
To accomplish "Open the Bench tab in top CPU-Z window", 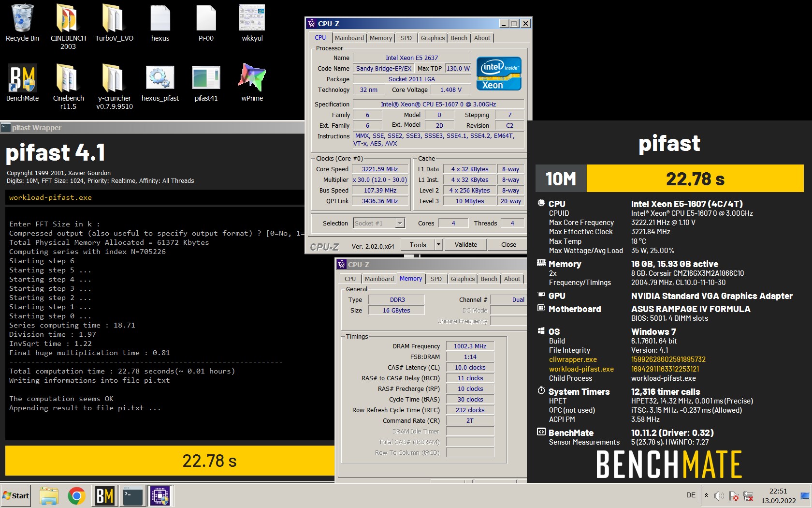I will [x=459, y=38].
